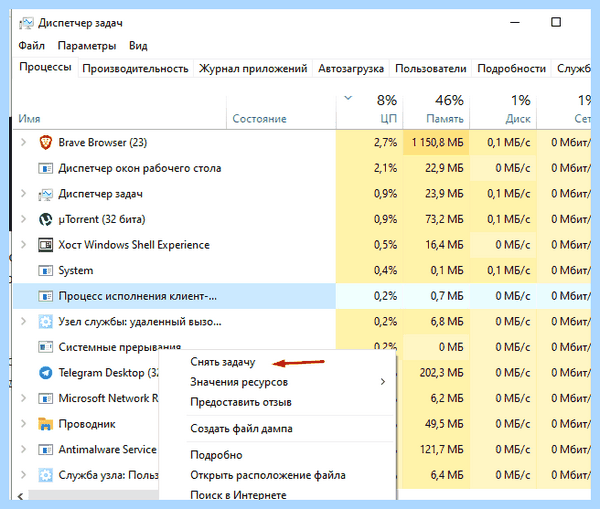Click the Telegram Desktop paper-plane icon
Image resolution: width=600 pixels, height=509 pixels.
coord(46,373)
